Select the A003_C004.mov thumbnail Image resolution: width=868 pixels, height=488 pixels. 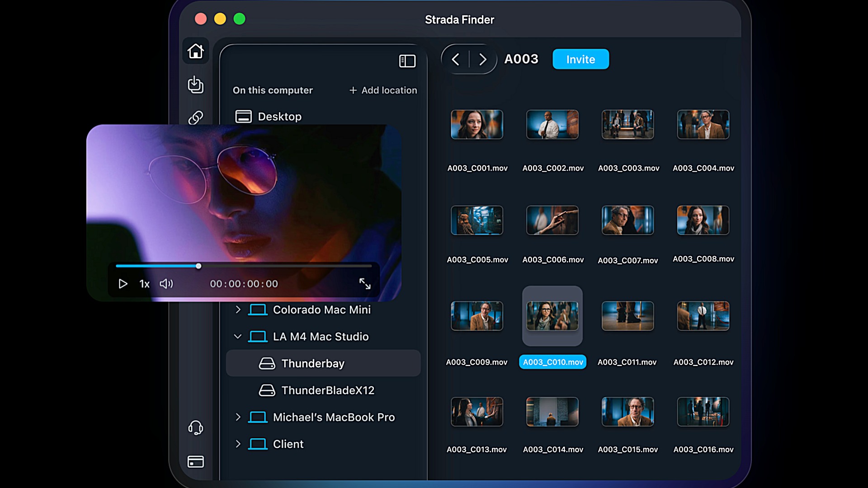[703, 124]
